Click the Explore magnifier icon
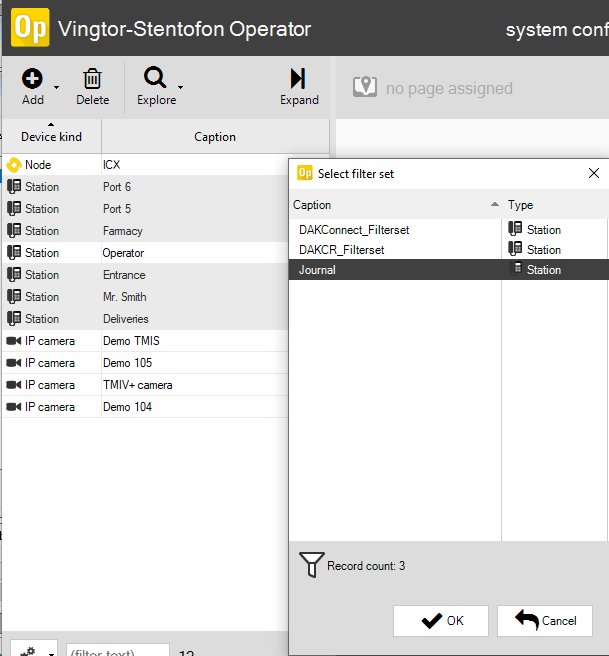 coord(154,79)
